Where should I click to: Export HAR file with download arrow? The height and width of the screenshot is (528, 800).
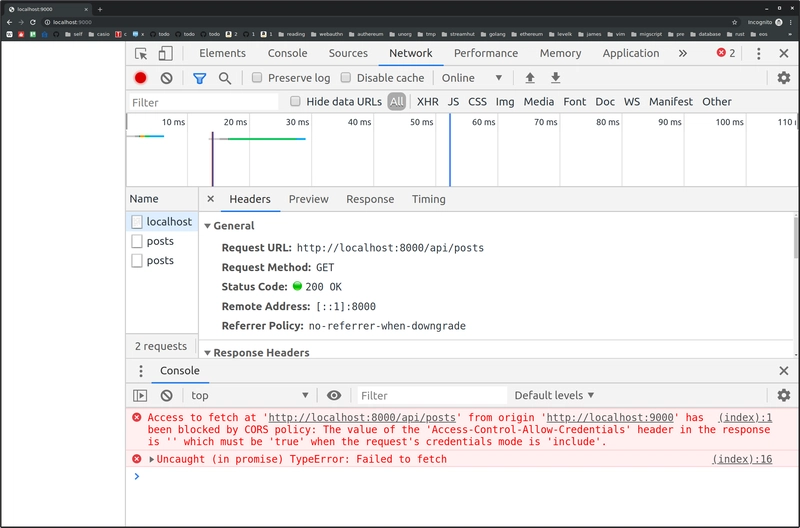click(556, 78)
